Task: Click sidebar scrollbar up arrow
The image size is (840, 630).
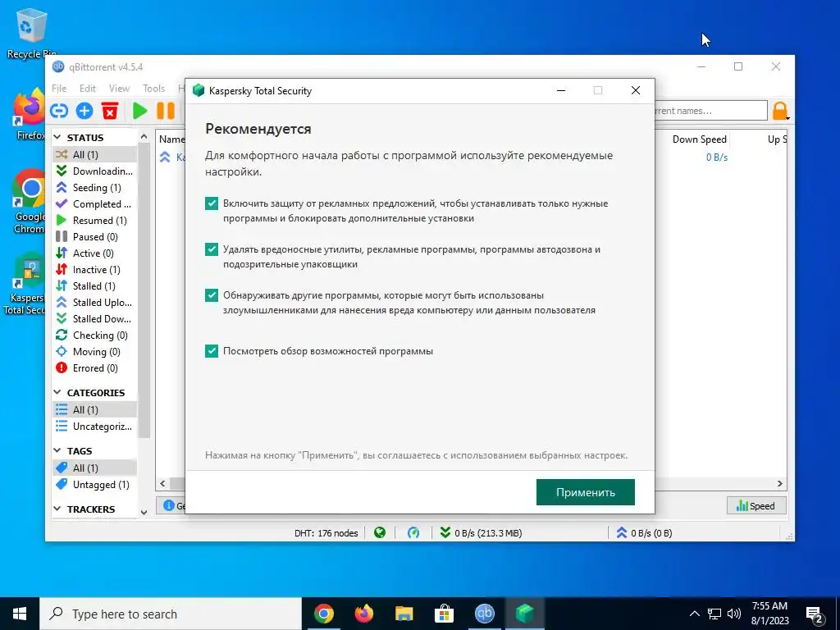Action: [x=144, y=137]
